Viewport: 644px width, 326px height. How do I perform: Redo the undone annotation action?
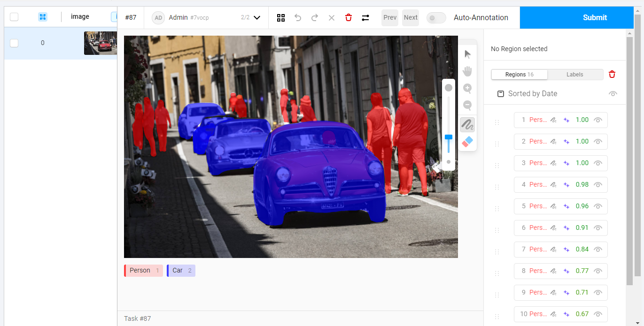tap(314, 17)
